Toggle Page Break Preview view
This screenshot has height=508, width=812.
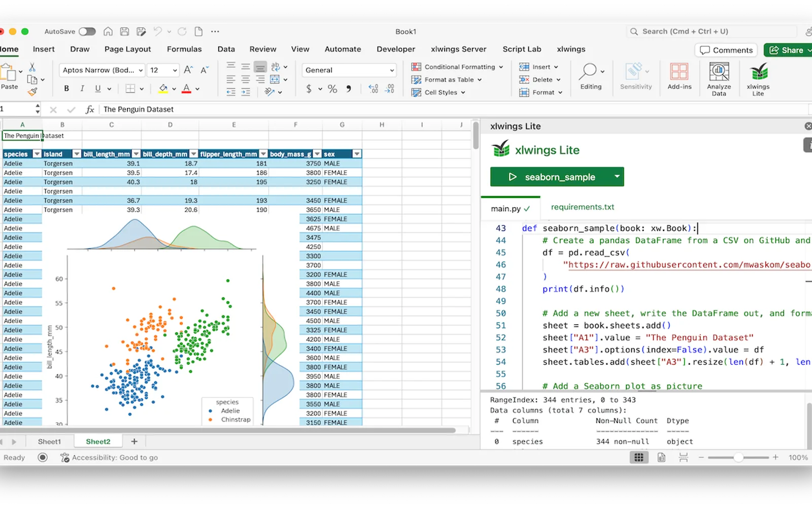(x=684, y=458)
